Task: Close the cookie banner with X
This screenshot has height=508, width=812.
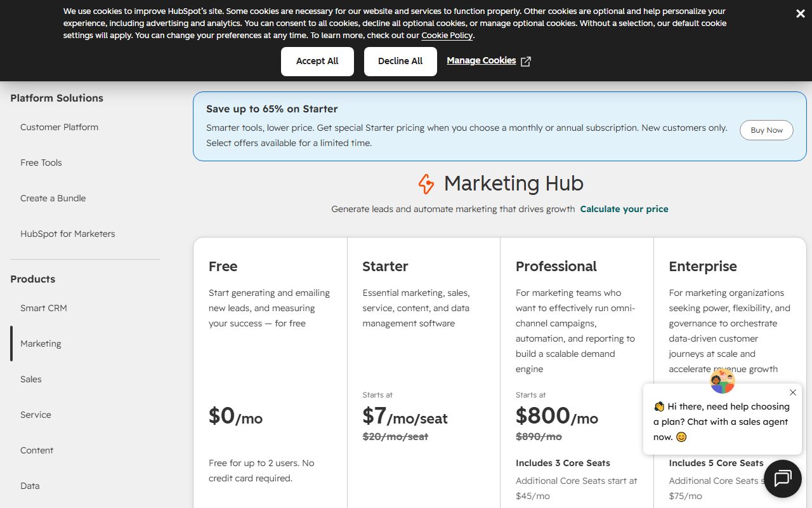Action: (x=800, y=13)
